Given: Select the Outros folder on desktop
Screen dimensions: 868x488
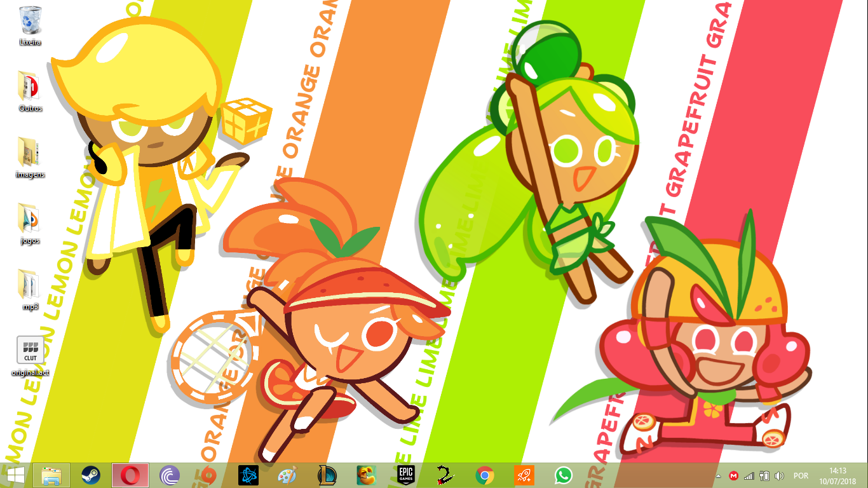Looking at the screenshot, I should point(30,91).
